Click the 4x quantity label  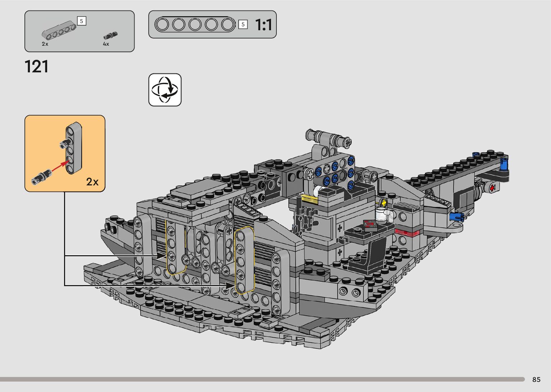click(x=106, y=44)
